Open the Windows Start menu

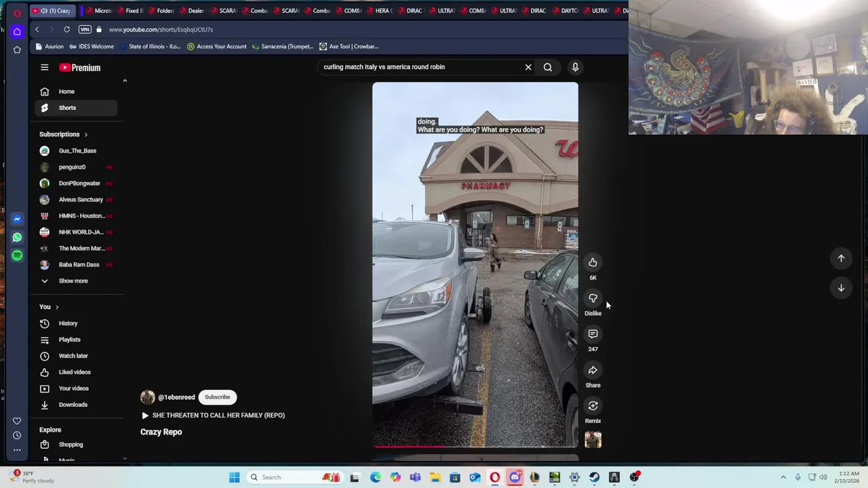click(234, 477)
